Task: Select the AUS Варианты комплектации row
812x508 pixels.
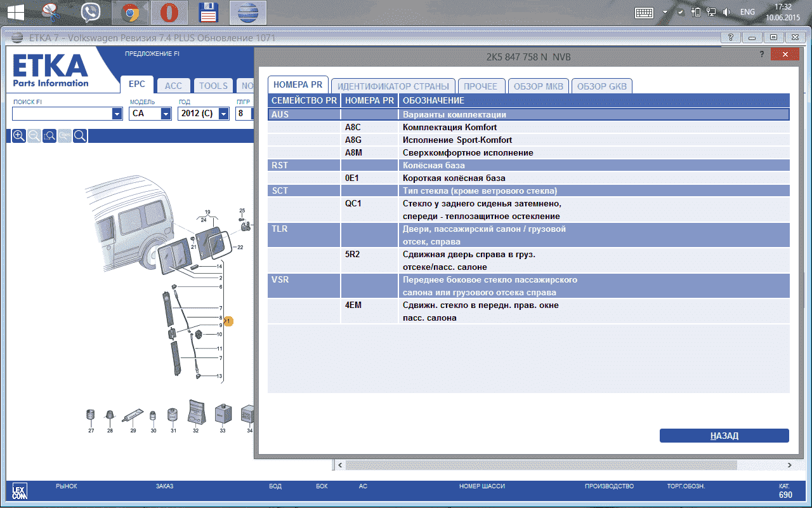Action: point(528,114)
